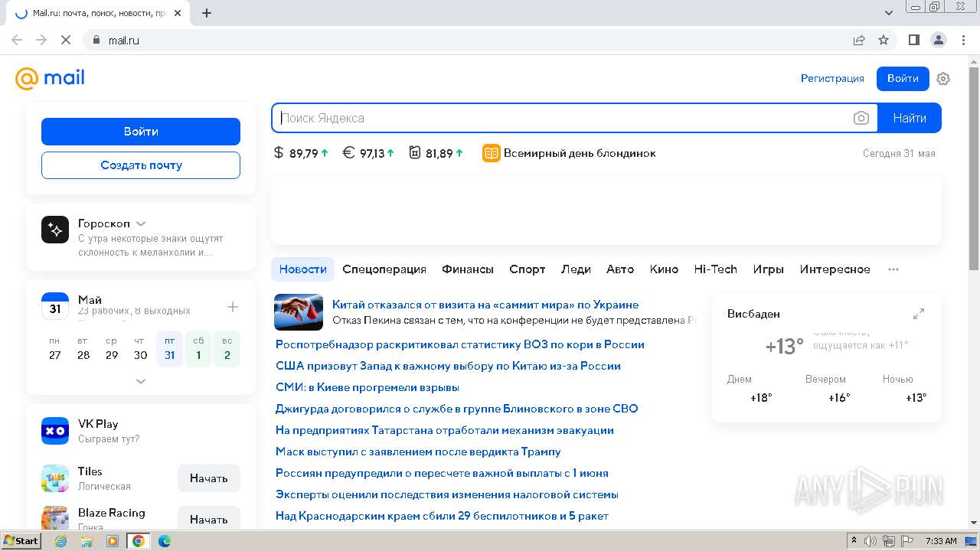
Task: Open Microsoft Edge from taskbar
Action: 164,541
